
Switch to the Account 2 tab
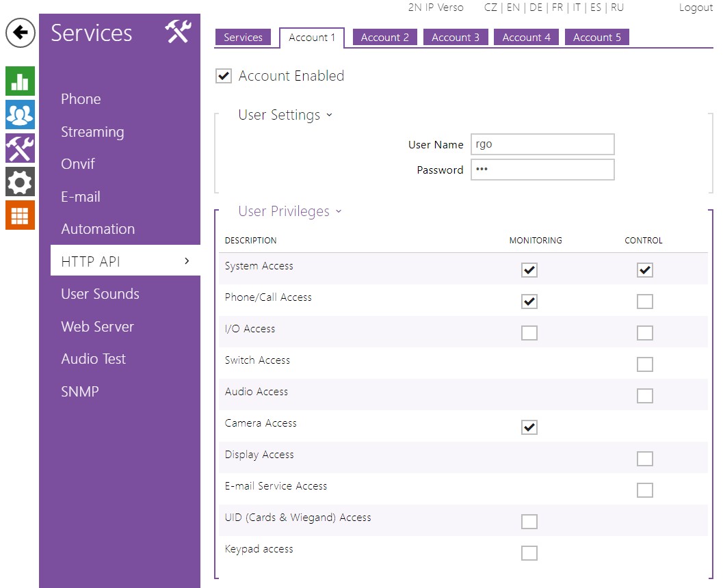tap(384, 38)
